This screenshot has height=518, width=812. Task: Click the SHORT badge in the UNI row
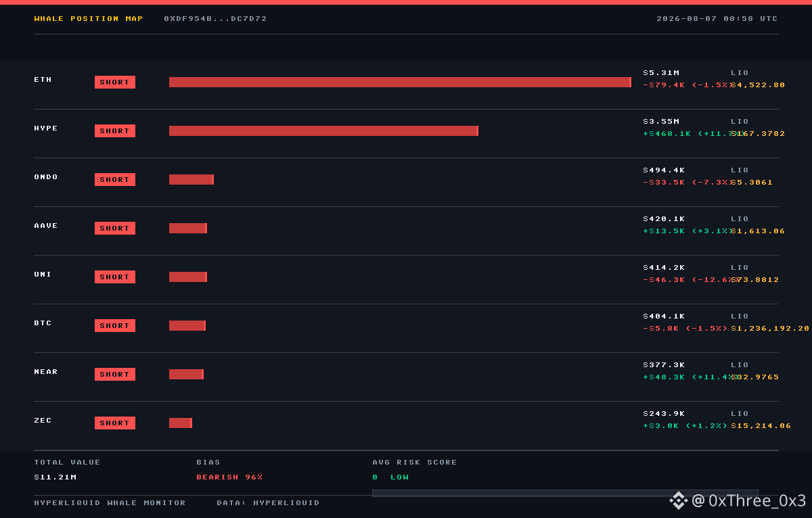tap(115, 277)
